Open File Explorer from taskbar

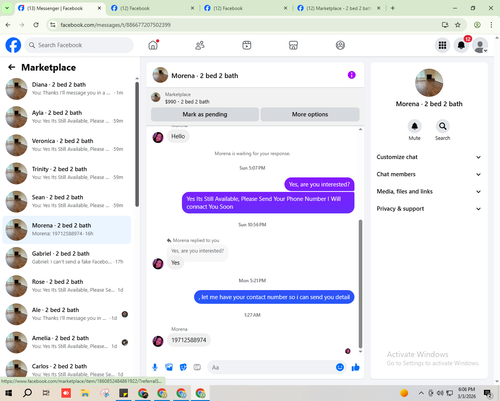pos(85,393)
